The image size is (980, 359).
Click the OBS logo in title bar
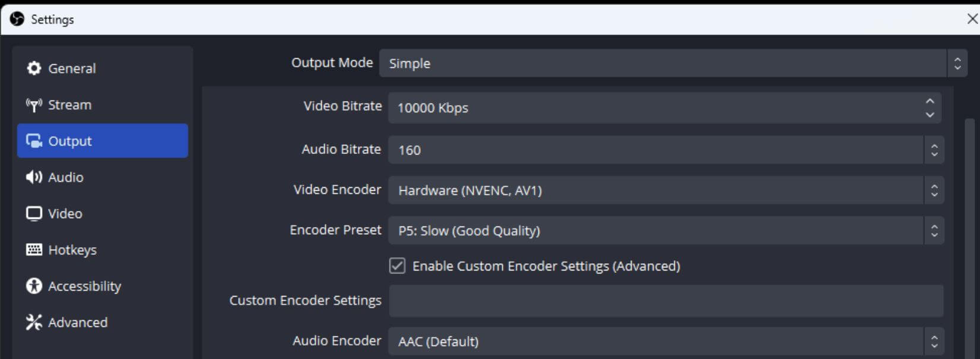tap(17, 19)
